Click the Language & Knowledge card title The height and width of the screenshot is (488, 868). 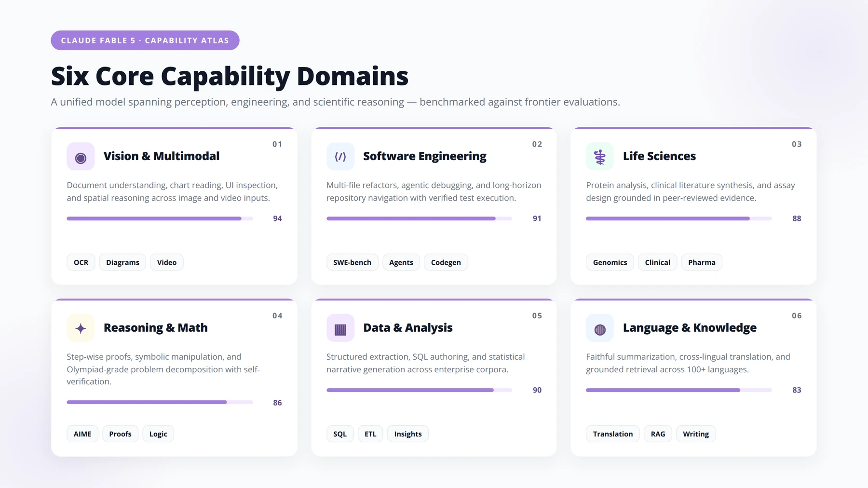point(690,328)
